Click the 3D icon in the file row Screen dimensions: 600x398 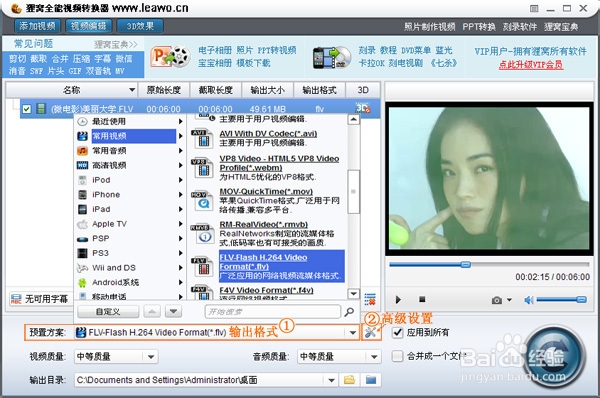point(362,108)
